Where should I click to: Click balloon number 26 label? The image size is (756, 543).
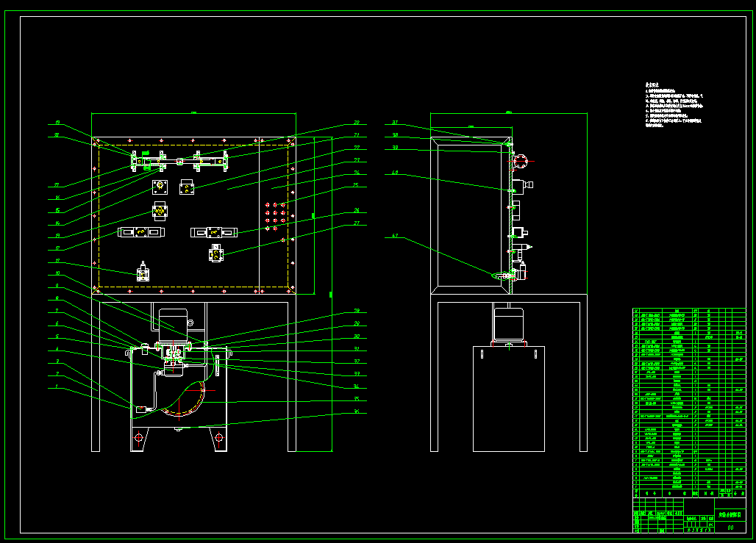pos(357,211)
